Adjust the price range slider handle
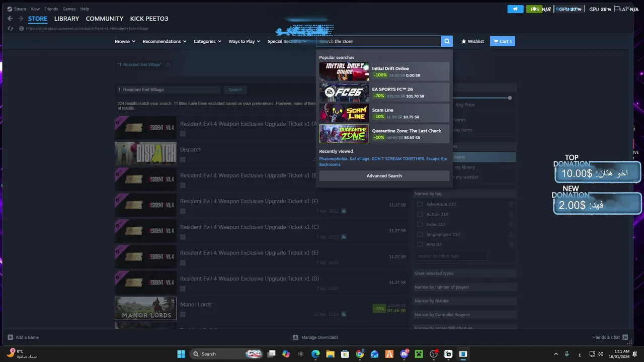Screen dimensions: 644x362 pyautogui.click(x=510, y=98)
